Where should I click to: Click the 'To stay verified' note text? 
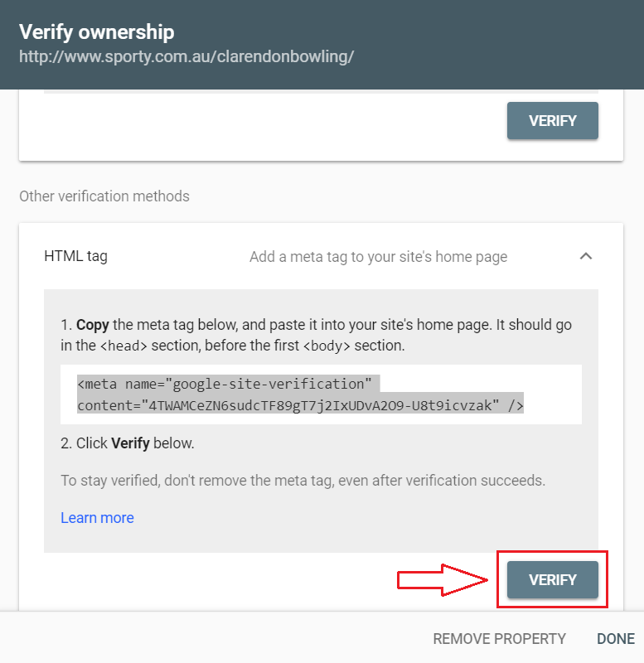tap(303, 481)
